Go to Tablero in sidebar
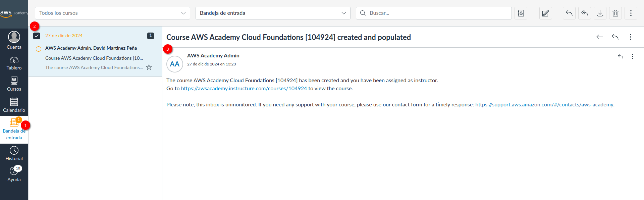This screenshot has width=644, height=200. coord(14,63)
